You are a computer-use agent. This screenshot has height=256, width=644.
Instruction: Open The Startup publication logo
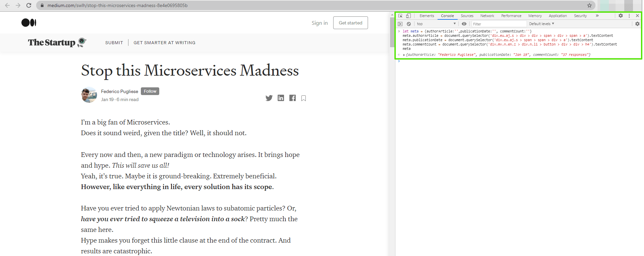point(57,42)
